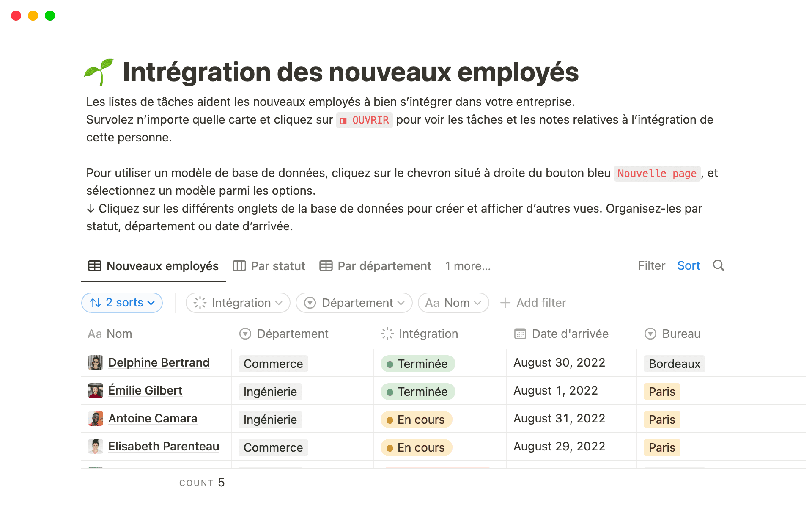Click the select icon on Département column header
The height and width of the screenshot is (508, 812).
[244, 334]
